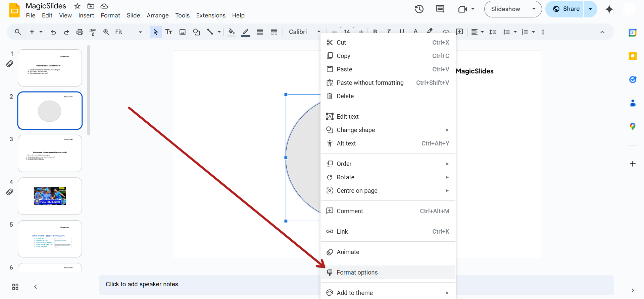Open the Fit zoom level dropdown
644x299 pixels.
pyautogui.click(x=129, y=32)
